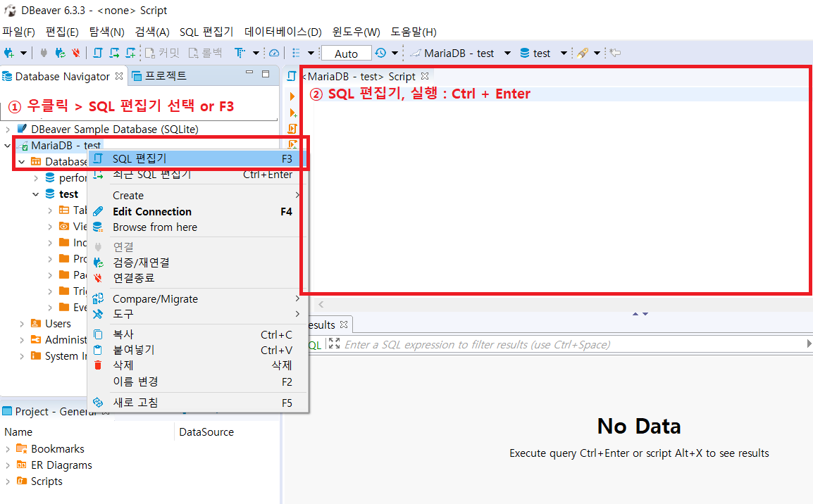813x504 pixels.
Task: Open the MariaDB - test connection selector
Action: (x=461, y=53)
